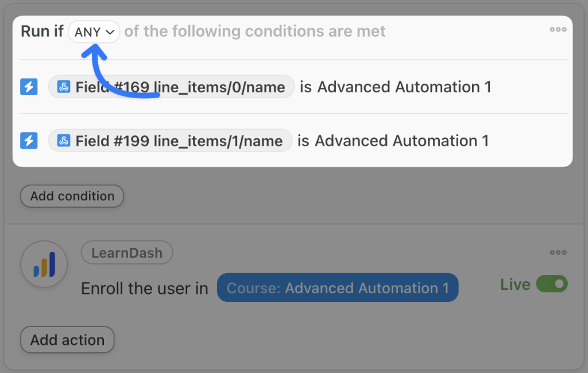Open the ANY conditions dropdown
Screen dimensions: 588x373
93,31
